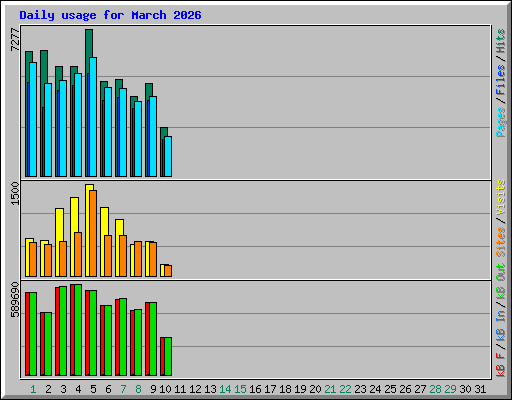This screenshot has width=512, height=400.
Task: Click day label '1' on the date axis
Action: 33,389
